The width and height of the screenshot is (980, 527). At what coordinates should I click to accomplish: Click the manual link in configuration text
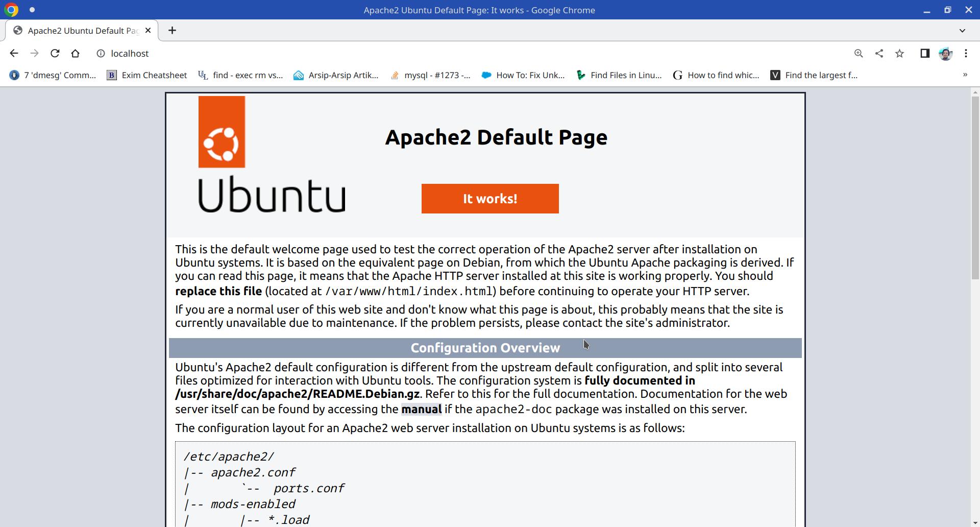(421, 409)
